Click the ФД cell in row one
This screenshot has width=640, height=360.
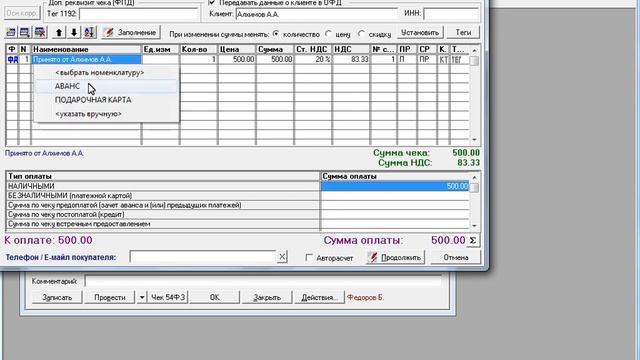(x=12, y=60)
